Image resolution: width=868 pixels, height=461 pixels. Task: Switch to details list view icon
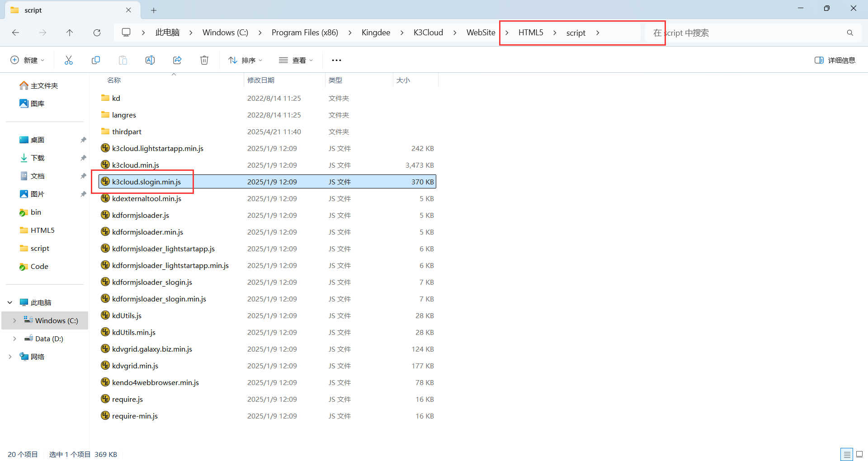pyautogui.click(x=847, y=454)
